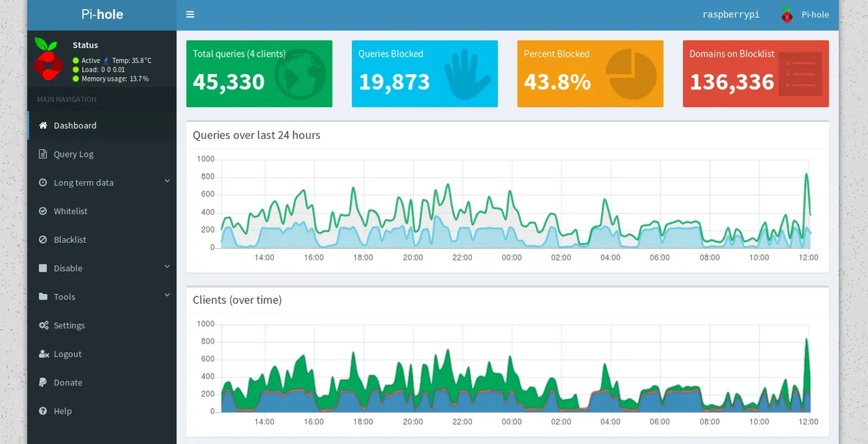Click the raspberrypi hostname text
The image size is (868, 444).
click(x=730, y=14)
